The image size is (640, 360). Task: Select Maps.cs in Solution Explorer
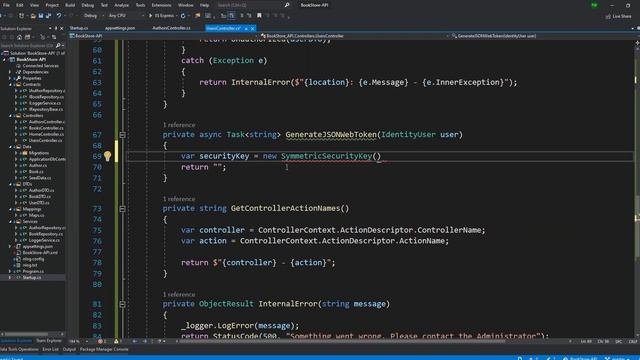pos(36,215)
